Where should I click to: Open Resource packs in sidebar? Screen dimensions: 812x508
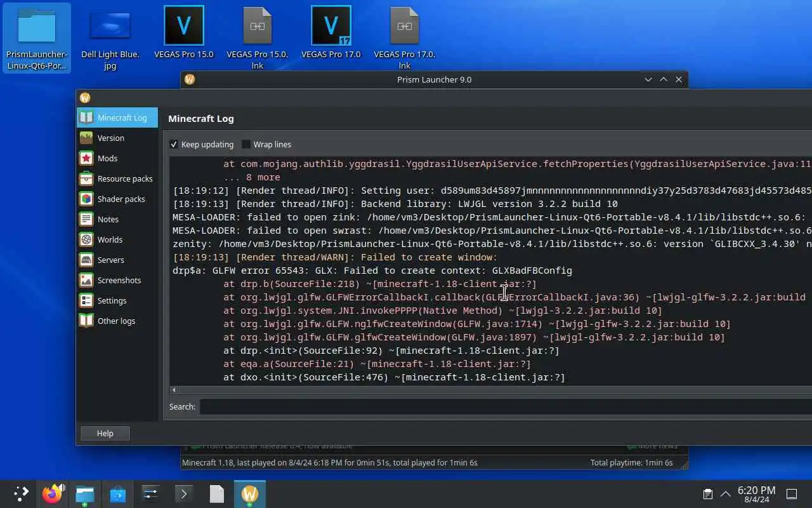click(x=117, y=178)
